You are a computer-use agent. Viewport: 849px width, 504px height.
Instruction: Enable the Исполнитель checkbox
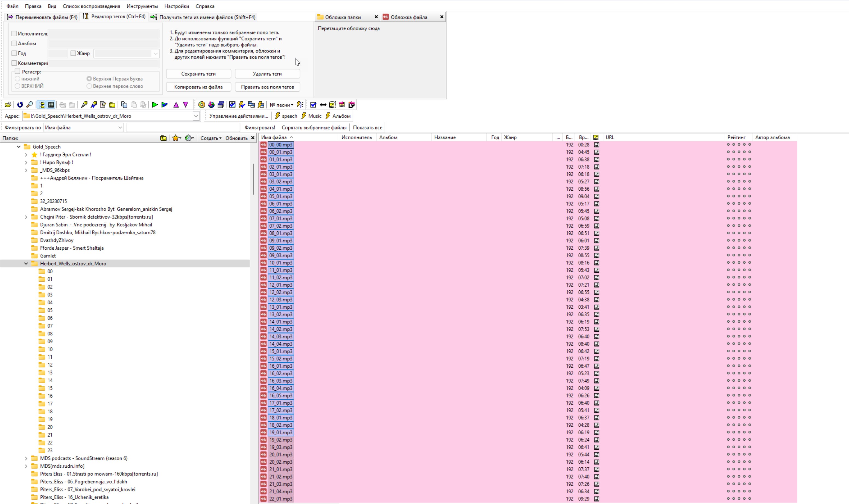click(x=14, y=34)
